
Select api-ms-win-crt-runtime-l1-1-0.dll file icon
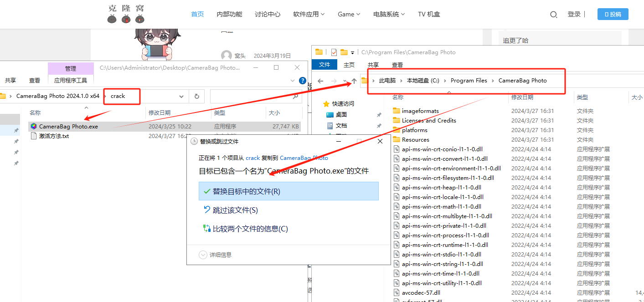point(396,245)
